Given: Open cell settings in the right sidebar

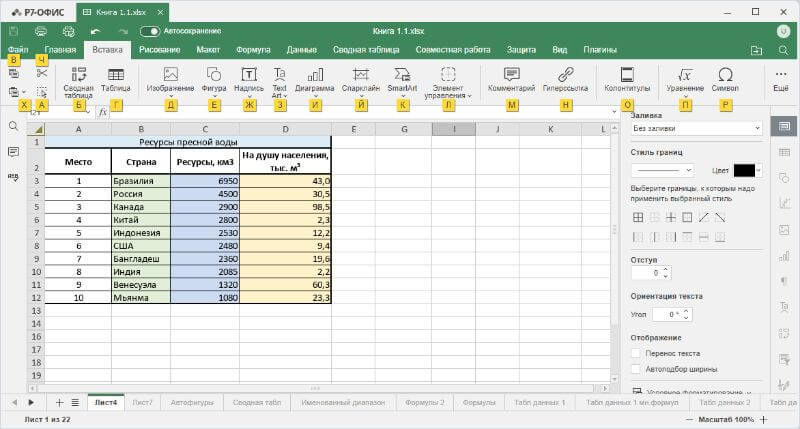Looking at the screenshot, I should click(x=784, y=126).
